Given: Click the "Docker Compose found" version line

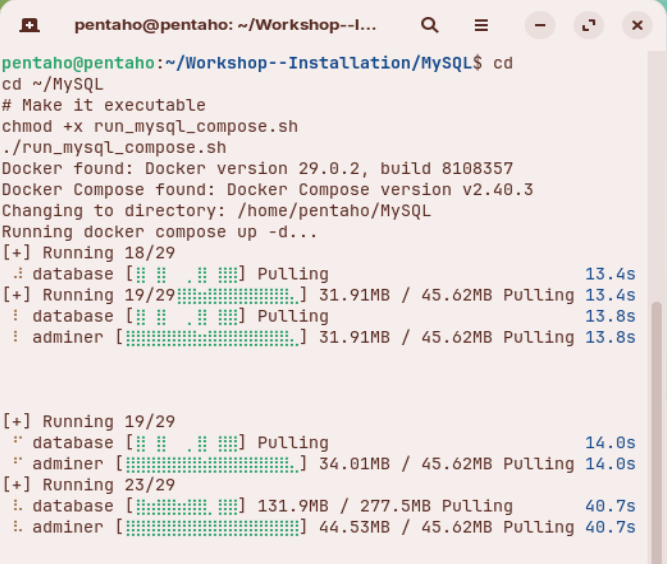Looking at the screenshot, I should tap(267, 189).
